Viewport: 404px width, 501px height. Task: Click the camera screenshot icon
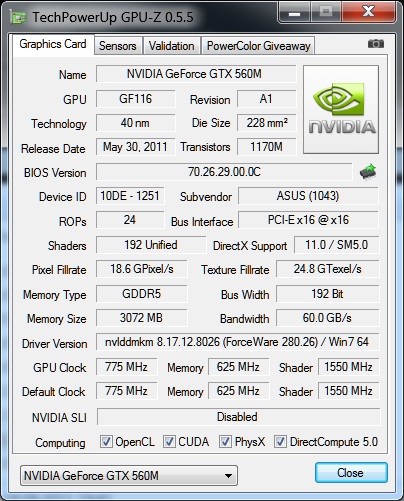click(376, 44)
